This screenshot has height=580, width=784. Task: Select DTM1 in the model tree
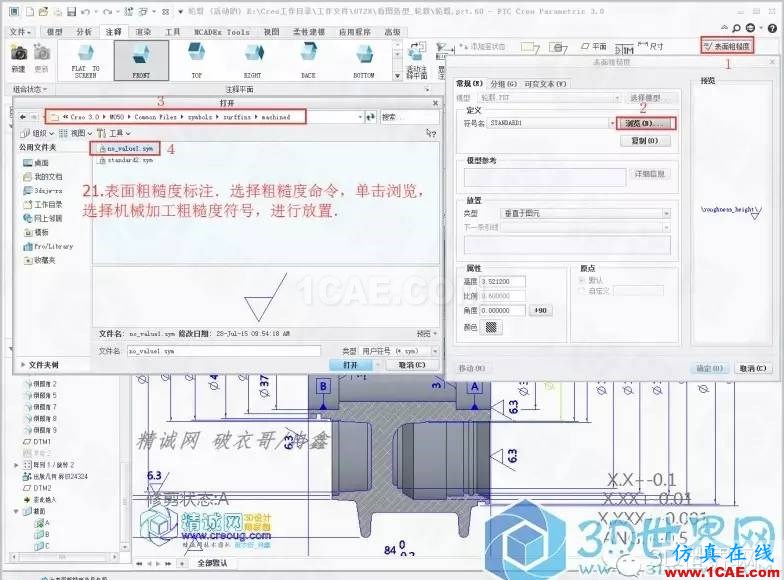pos(38,442)
